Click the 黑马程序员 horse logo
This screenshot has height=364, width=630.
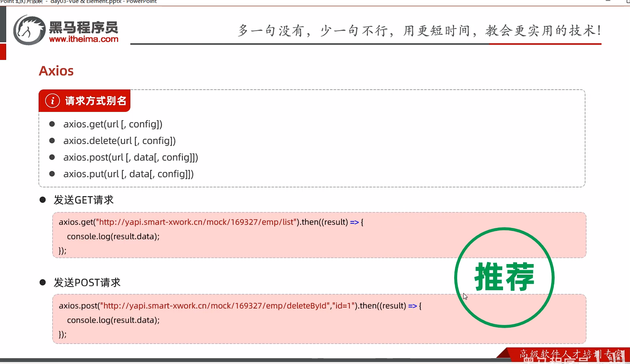(30, 30)
